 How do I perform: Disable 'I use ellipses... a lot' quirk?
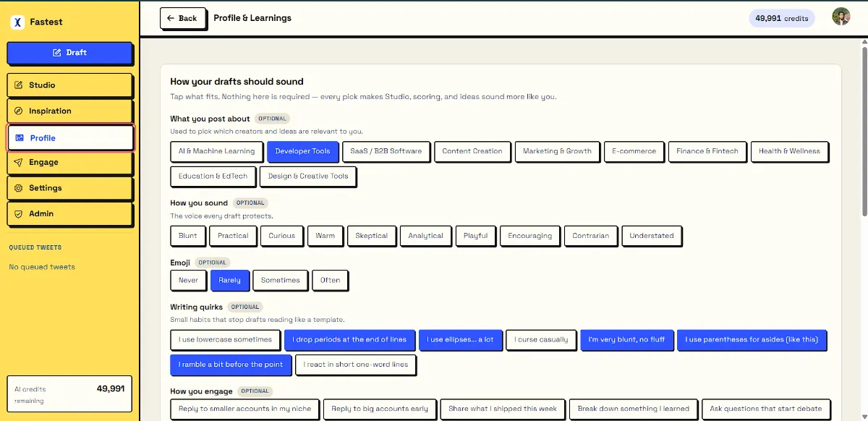pyautogui.click(x=460, y=340)
